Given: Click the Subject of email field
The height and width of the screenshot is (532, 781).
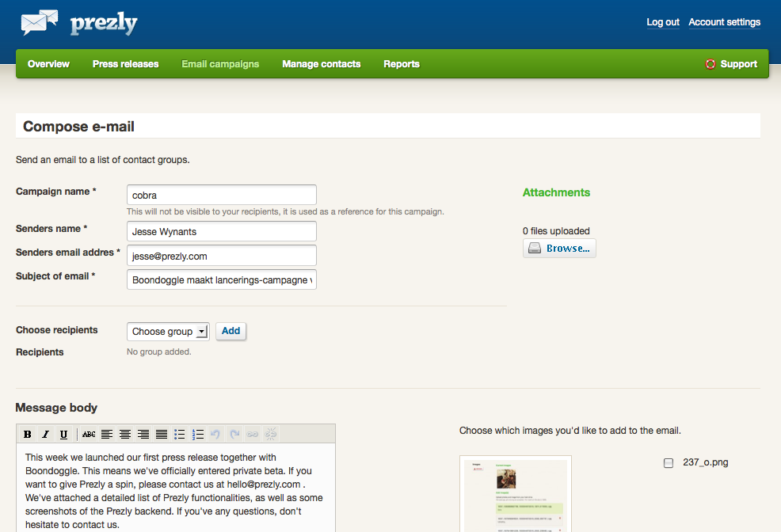Looking at the screenshot, I should (222, 279).
